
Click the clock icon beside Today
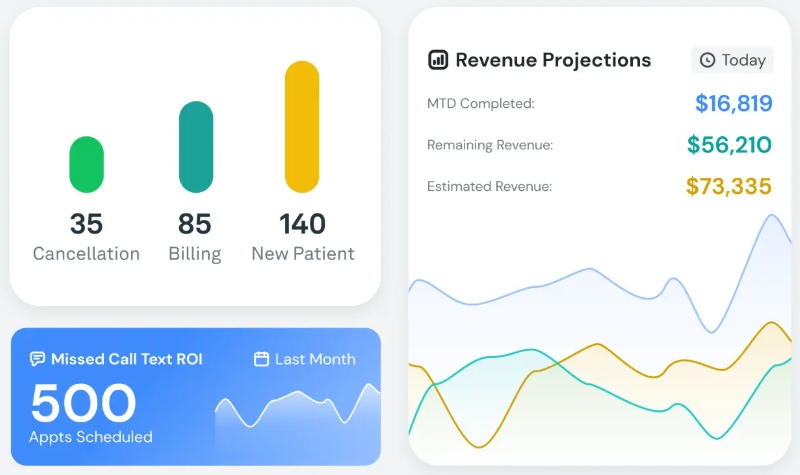pos(707,60)
